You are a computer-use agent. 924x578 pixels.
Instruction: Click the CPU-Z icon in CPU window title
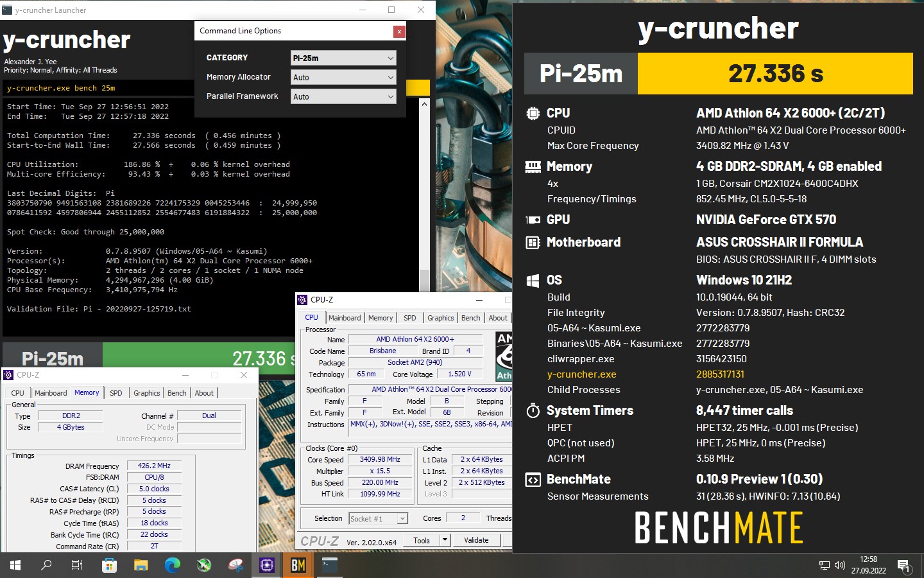pos(303,299)
